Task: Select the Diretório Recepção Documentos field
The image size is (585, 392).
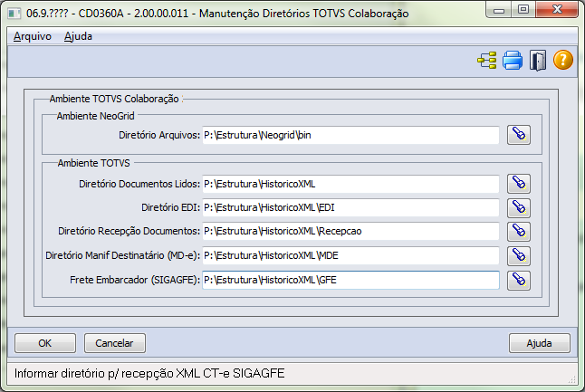Action: 350,231
